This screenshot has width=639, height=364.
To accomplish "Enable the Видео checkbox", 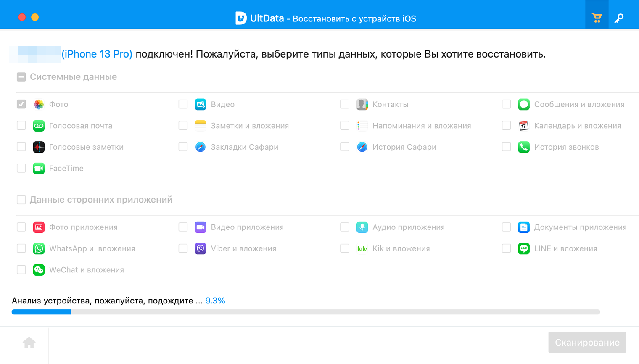I will coord(183,104).
